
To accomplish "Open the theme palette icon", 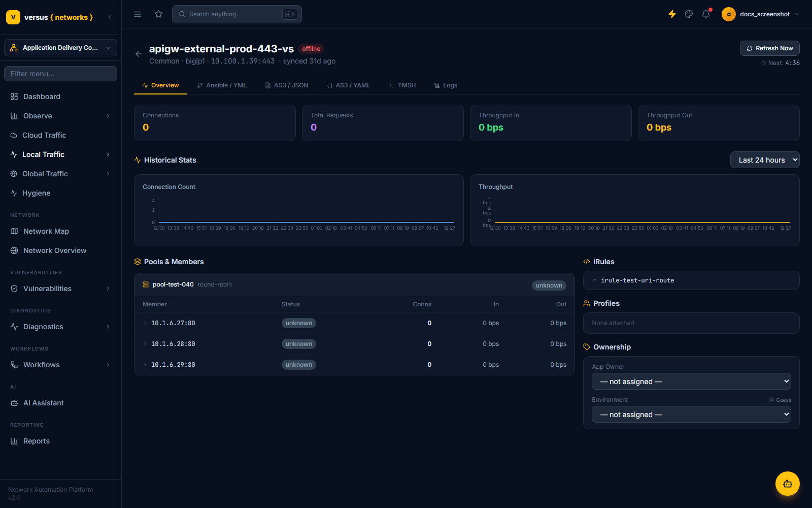I will coord(689,14).
